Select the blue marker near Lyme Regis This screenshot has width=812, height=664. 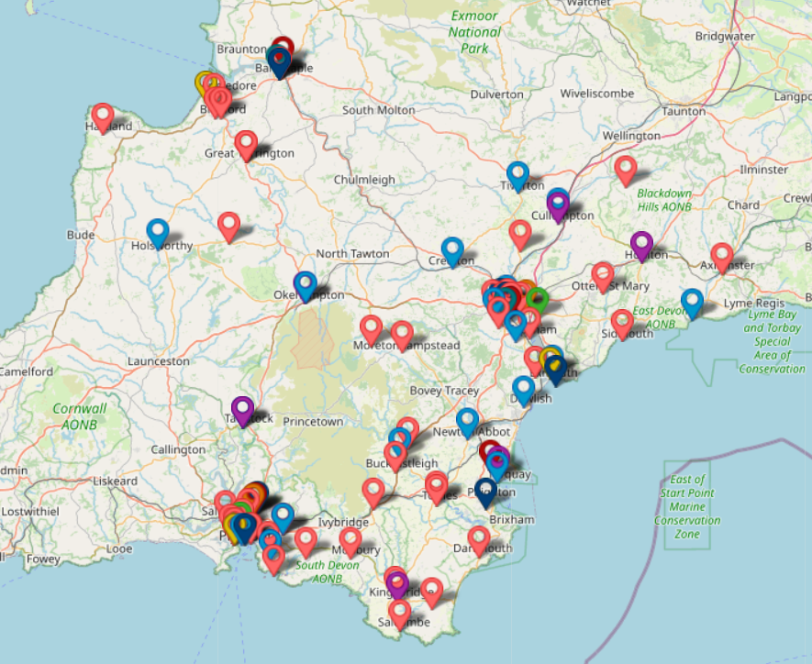[692, 302]
